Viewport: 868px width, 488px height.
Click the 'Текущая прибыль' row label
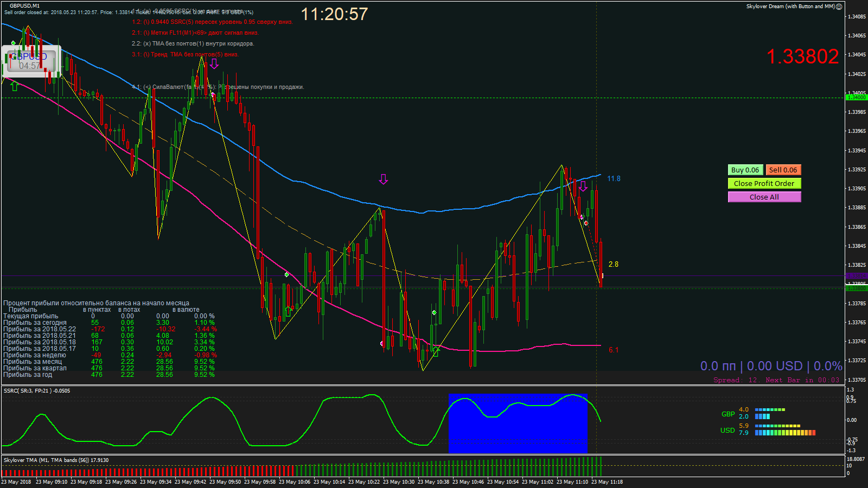pos(31,316)
